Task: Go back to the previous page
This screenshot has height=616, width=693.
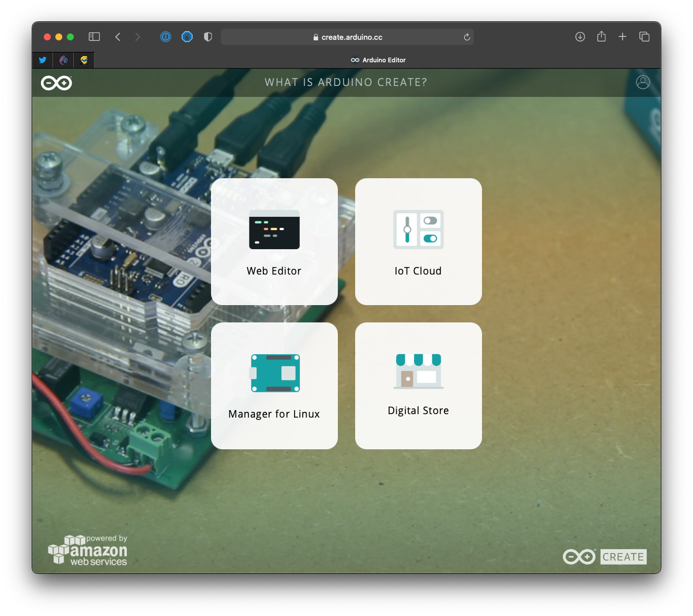Action: pyautogui.click(x=118, y=37)
